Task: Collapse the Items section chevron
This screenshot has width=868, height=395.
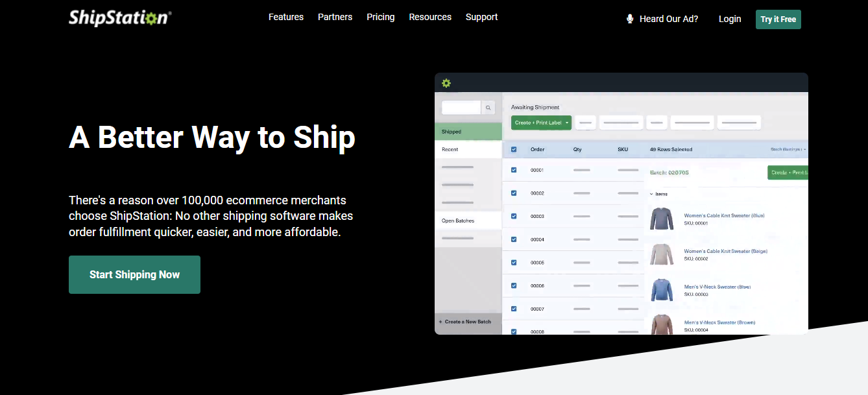Action: point(651,194)
